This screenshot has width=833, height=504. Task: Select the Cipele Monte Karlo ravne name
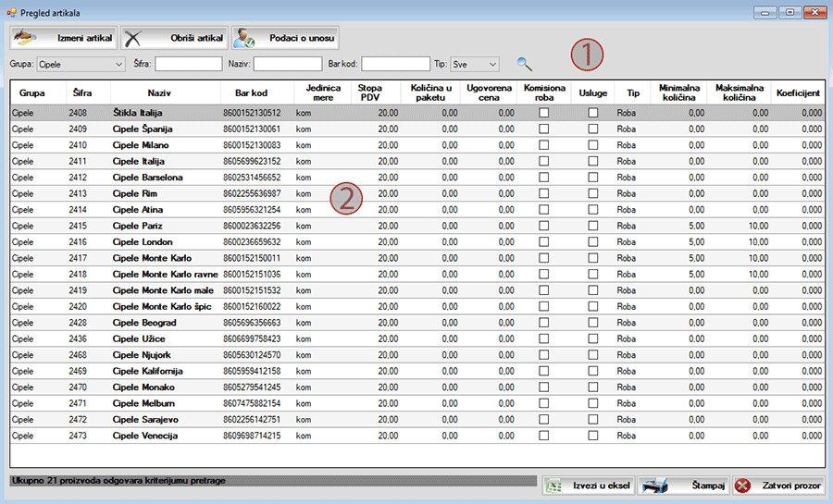click(166, 275)
